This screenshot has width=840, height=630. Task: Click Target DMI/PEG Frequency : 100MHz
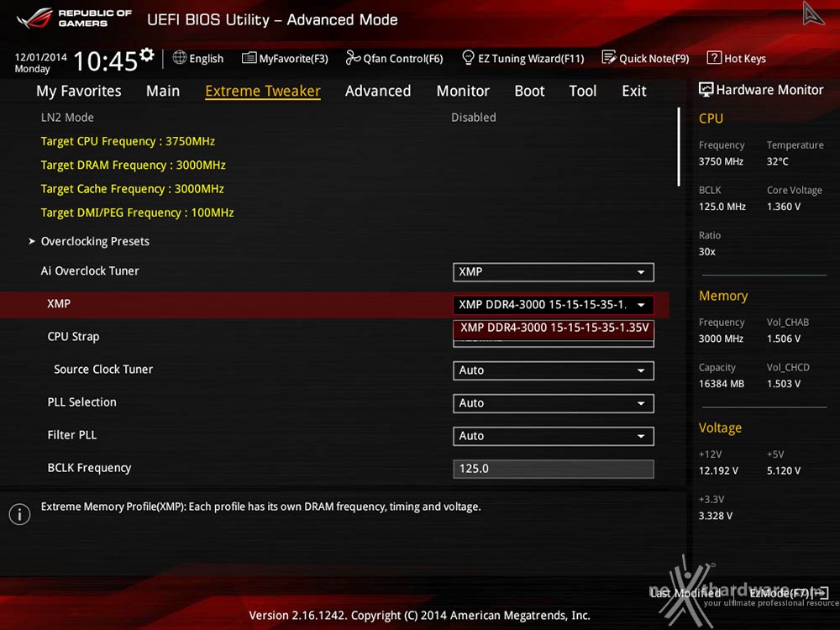(x=137, y=213)
